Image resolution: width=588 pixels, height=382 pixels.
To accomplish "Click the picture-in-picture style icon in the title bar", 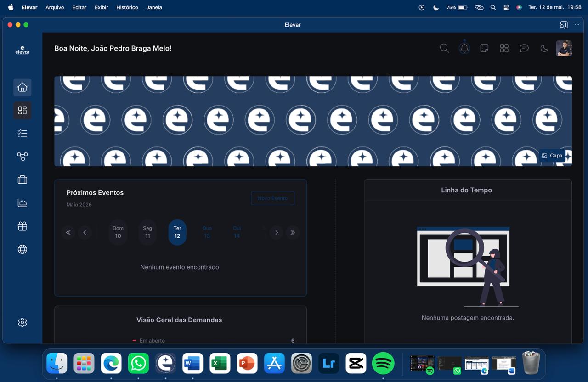I will (x=564, y=25).
